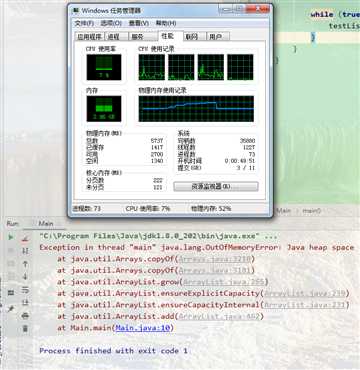Click the while (true) line in the editor

[x=335, y=14]
